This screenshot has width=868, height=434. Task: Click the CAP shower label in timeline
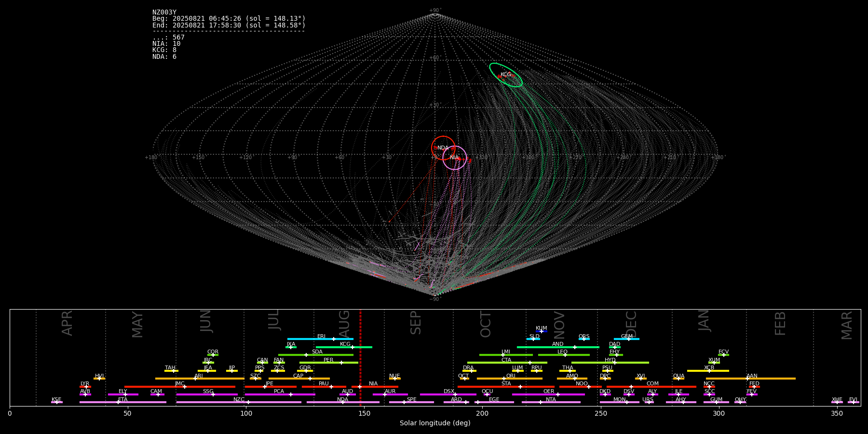coord(298,376)
